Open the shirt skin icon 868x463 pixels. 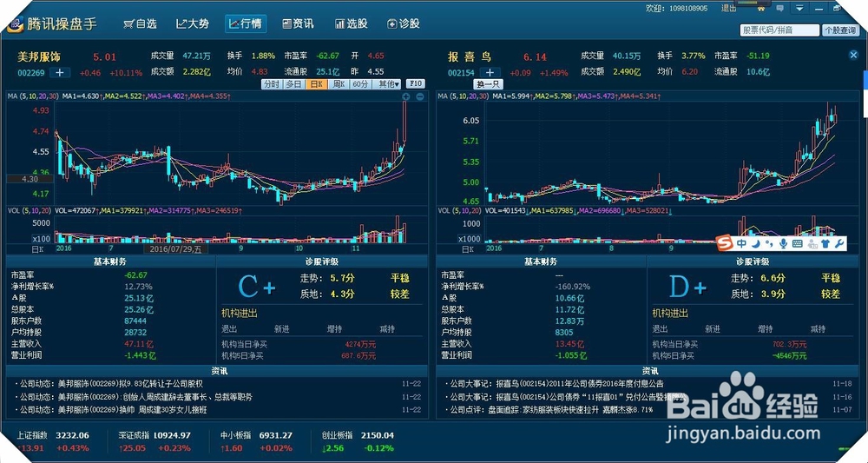pyautogui.click(x=826, y=243)
